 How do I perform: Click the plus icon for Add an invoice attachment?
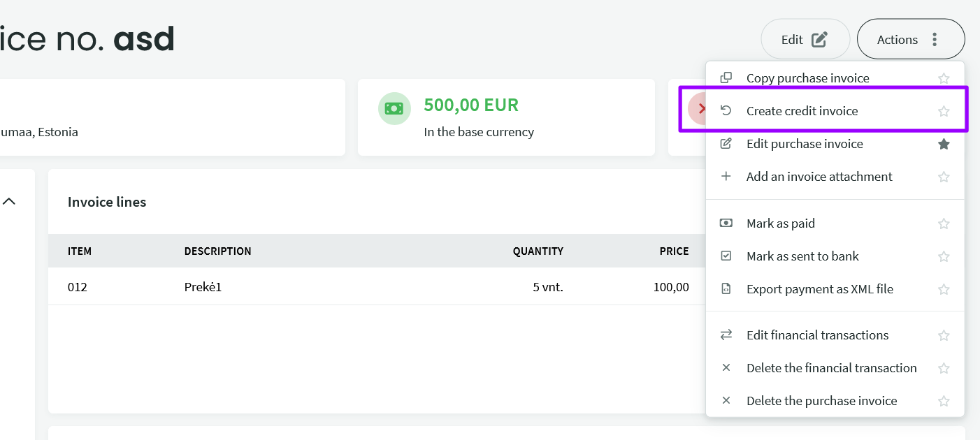click(726, 177)
